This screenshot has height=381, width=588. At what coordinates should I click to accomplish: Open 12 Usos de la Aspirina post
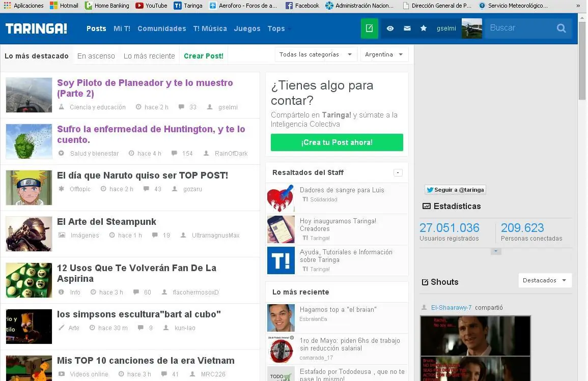136,273
